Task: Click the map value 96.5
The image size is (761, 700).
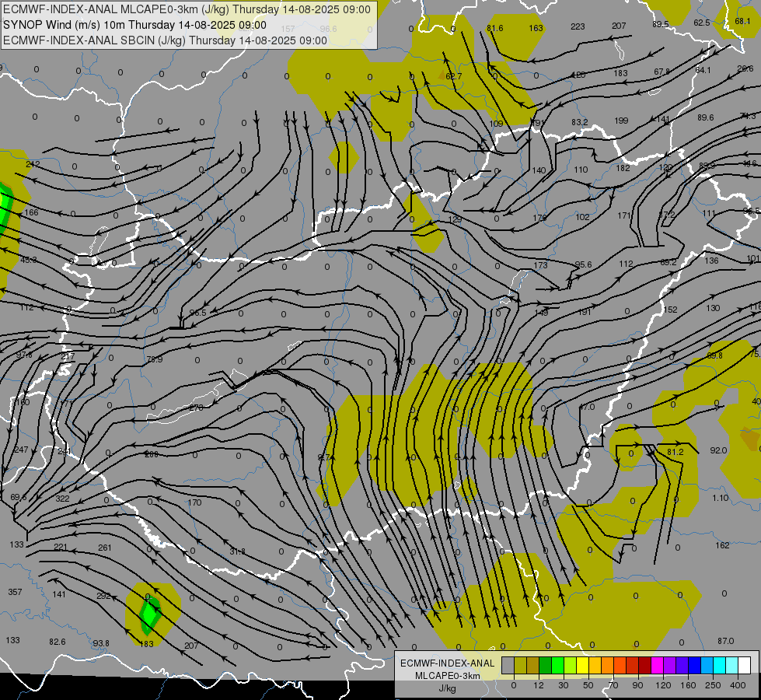Action: [198, 313]
